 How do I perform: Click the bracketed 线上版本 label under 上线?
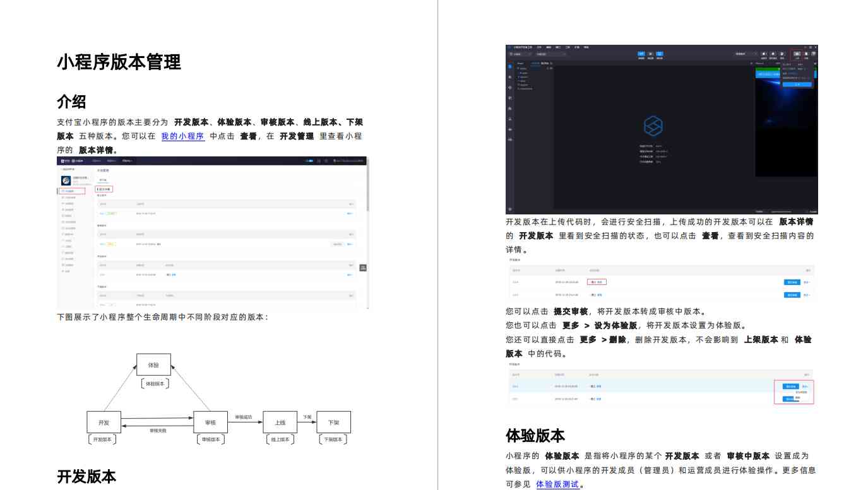(280, 439)
